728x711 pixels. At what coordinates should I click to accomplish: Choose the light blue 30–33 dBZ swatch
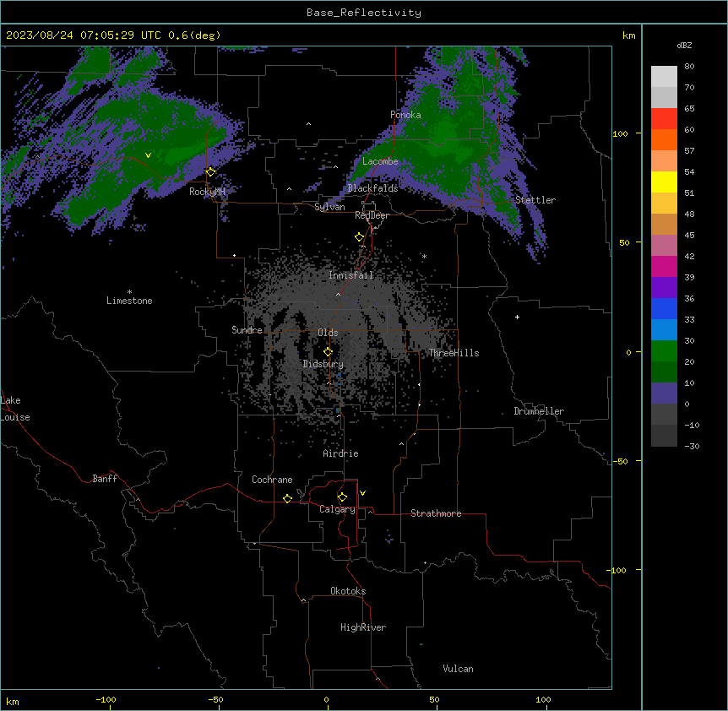click(x=664, y=330)
